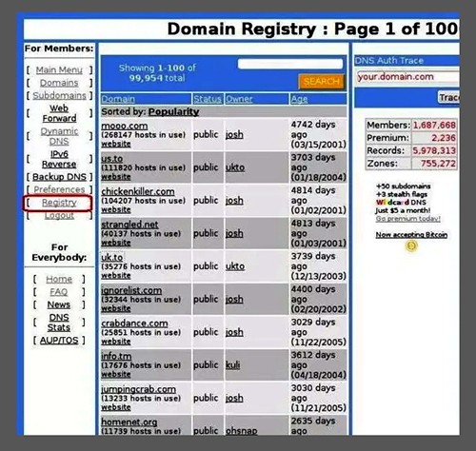
Task: Open Backup DNS link
Action: (x=59, y=177)
